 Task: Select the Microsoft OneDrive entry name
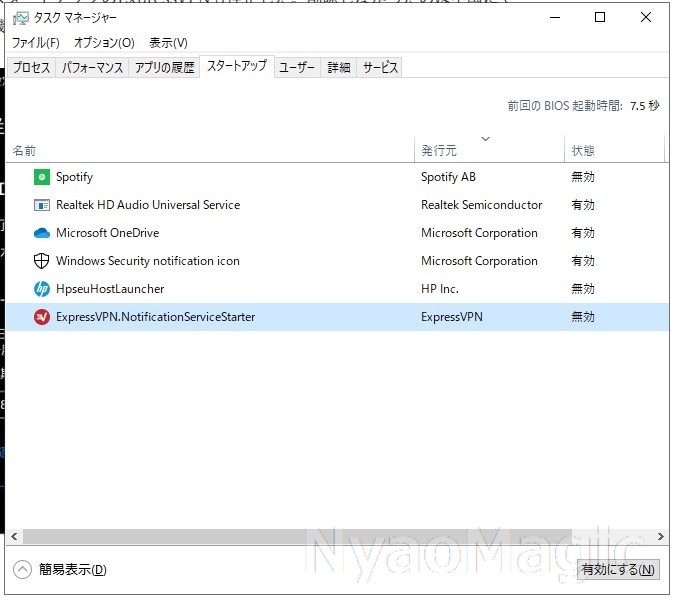click(107, 233)
